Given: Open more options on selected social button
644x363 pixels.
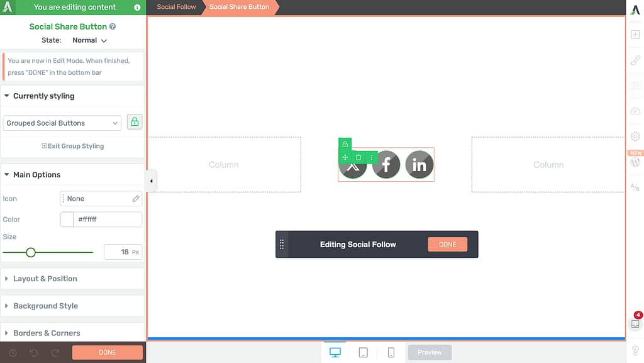Looking at the screenshot, I should (x=371, y=157).
